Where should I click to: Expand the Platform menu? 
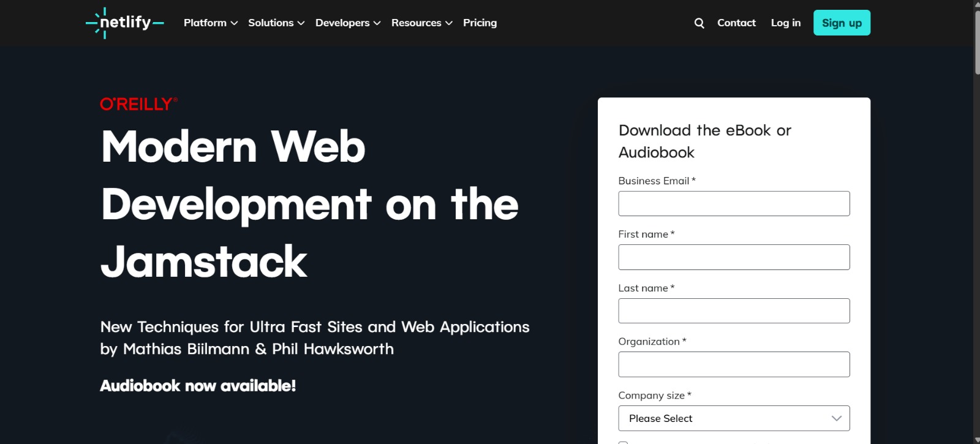pos(211,23)
